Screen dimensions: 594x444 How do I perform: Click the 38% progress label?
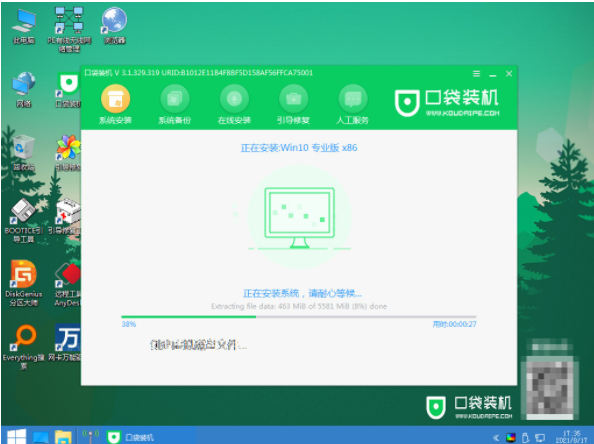[129, 324]
